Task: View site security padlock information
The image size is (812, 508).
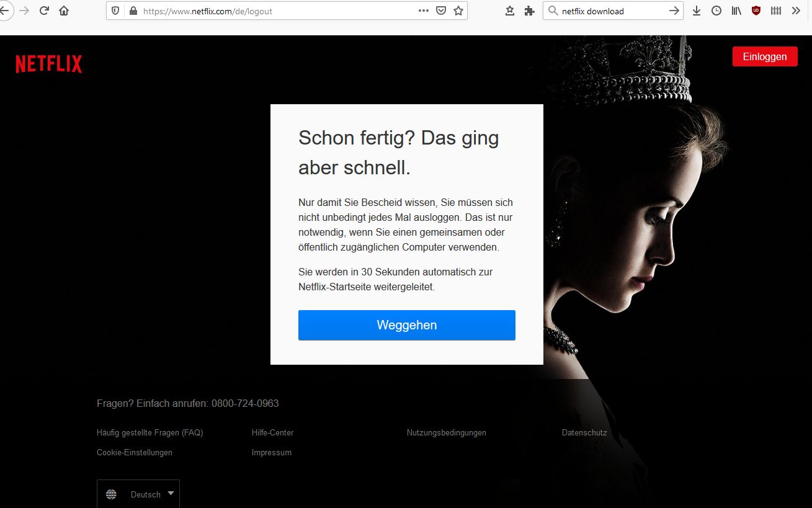Action: click(133, 11)
